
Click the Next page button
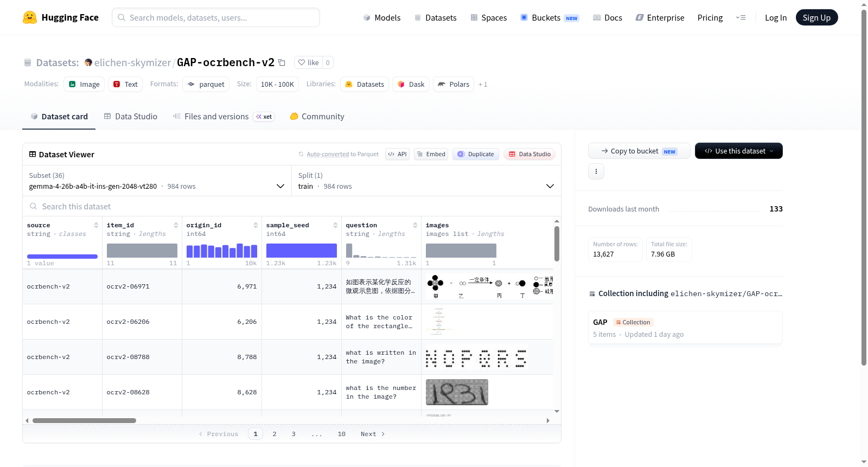click(373, 434)
